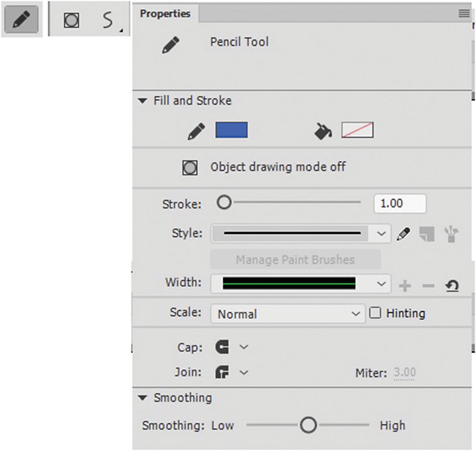The height and width of the screenshot is (451, 476).
Task: Switch to the Properties tab
Action: (165, 13)
